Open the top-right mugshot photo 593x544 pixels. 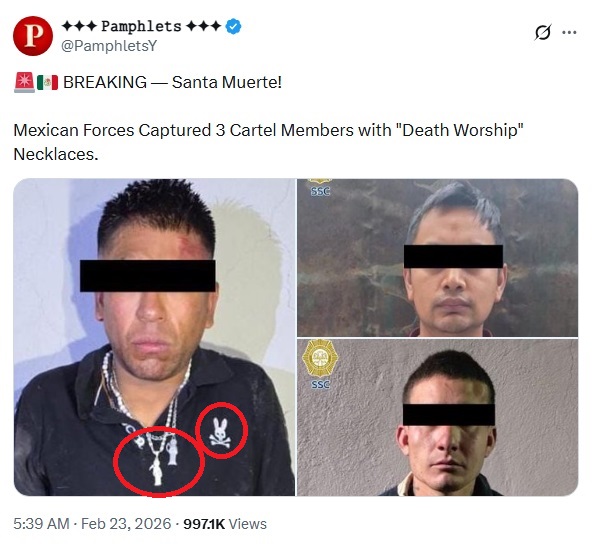(x=438, y=258)
